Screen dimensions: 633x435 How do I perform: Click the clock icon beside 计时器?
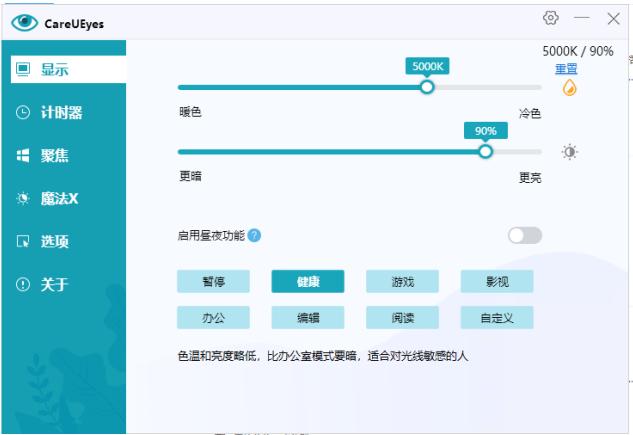pos(23,112)
